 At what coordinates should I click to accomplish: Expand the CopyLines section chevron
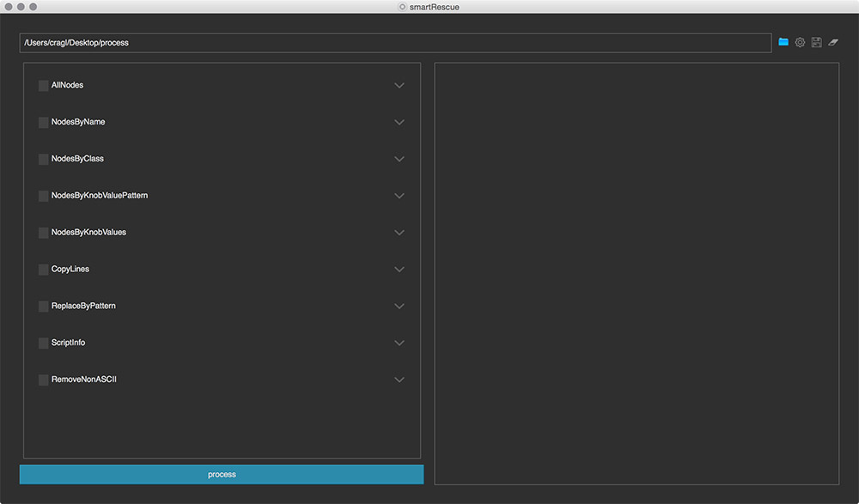tap(399, 270)
